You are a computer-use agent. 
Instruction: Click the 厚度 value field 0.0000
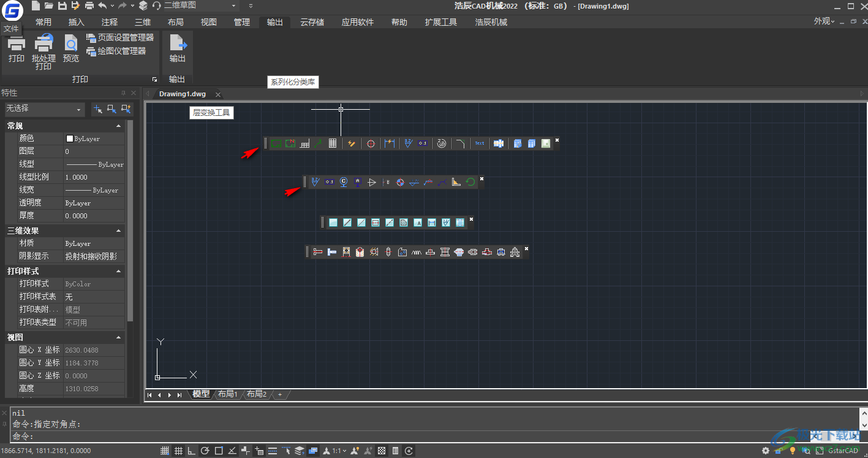click(94, 216)
